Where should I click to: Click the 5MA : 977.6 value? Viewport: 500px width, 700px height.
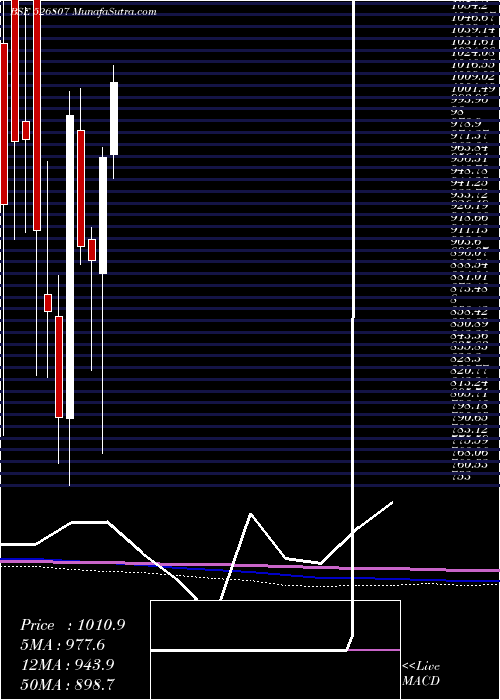click(x=64, y=645)
